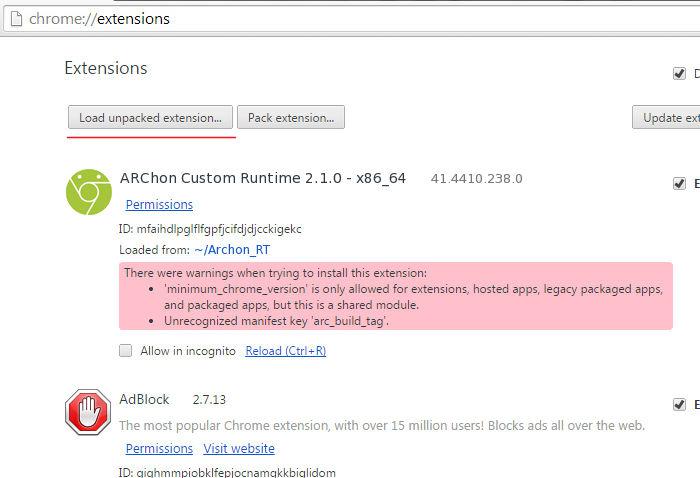Uncheck the AdBlock Enabled checkbox
The image size is (700, 478).
coord(679,404)
